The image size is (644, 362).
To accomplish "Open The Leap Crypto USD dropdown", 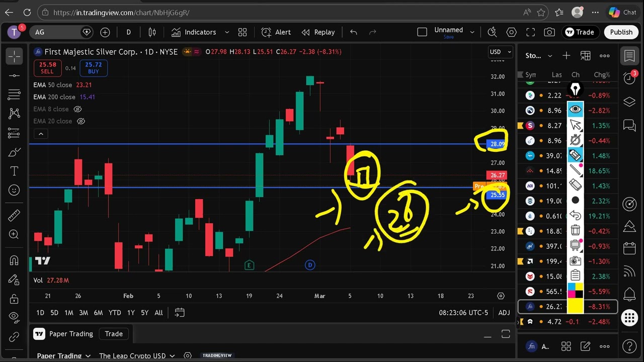I will click(137, 356).
